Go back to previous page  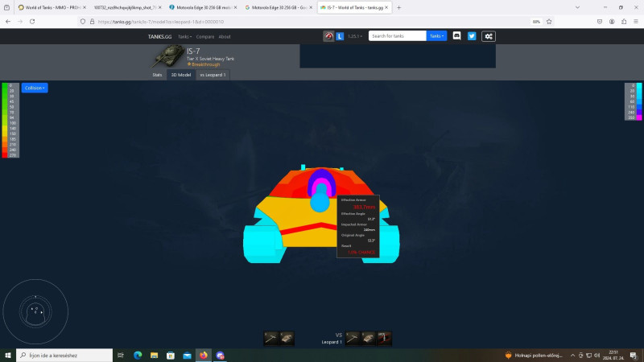(x=8, y=22)
